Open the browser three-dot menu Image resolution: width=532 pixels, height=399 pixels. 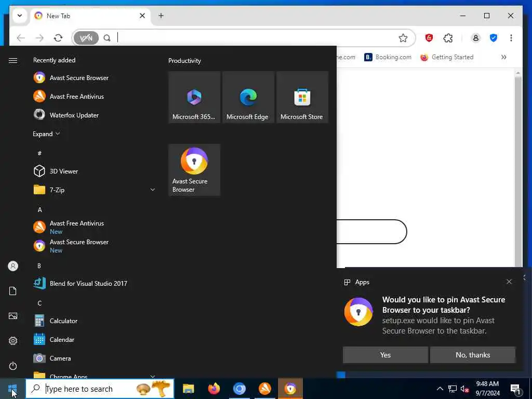[511, 38]
